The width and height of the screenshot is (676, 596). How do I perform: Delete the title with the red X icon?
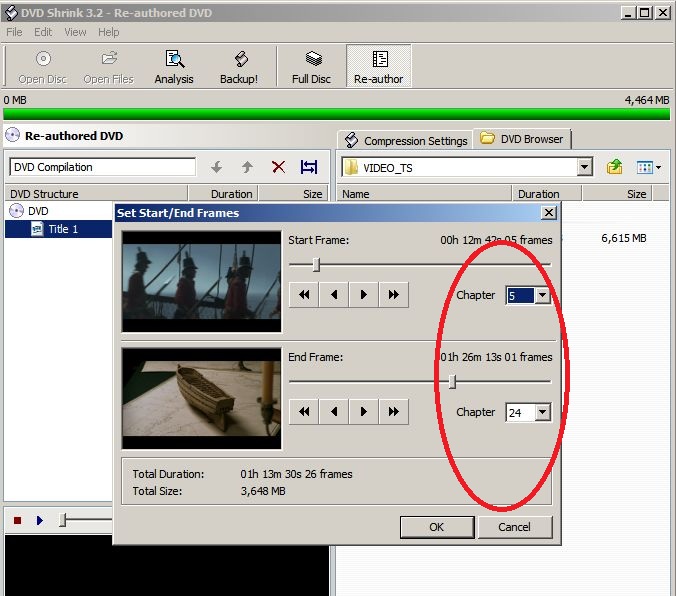(x=279, y=167)
